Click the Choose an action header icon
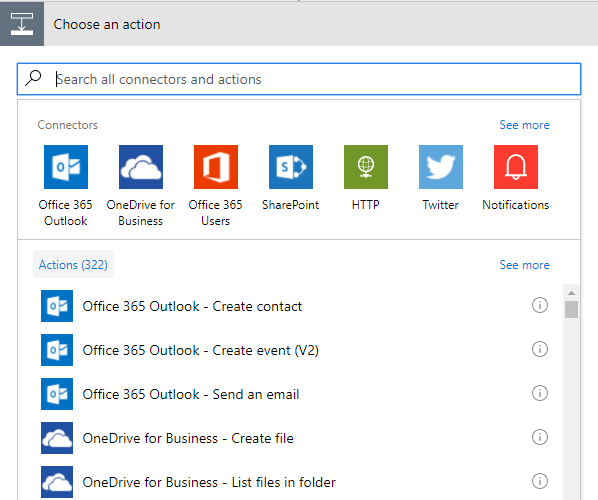The width and height of the screenshot is (598, 500). click(x=22, y=24)
